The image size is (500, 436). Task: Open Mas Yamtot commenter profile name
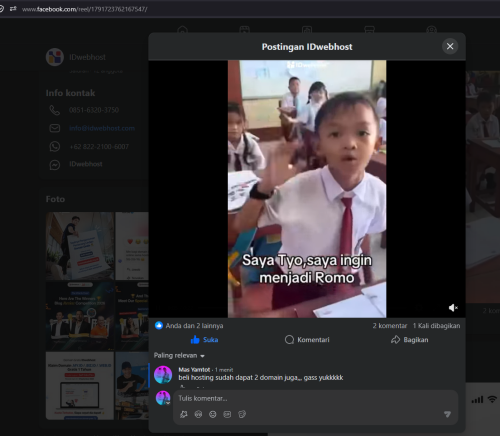(x=194, y=370)
